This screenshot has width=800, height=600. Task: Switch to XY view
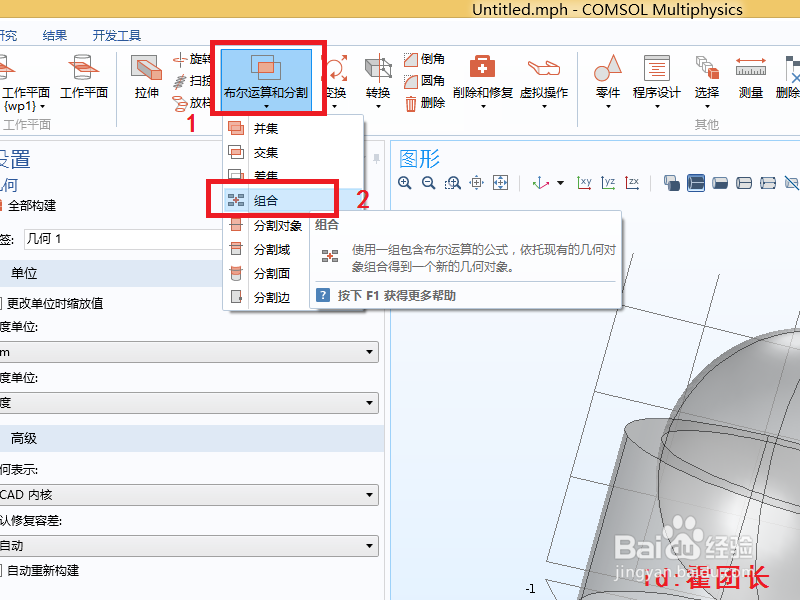[584, 183]
